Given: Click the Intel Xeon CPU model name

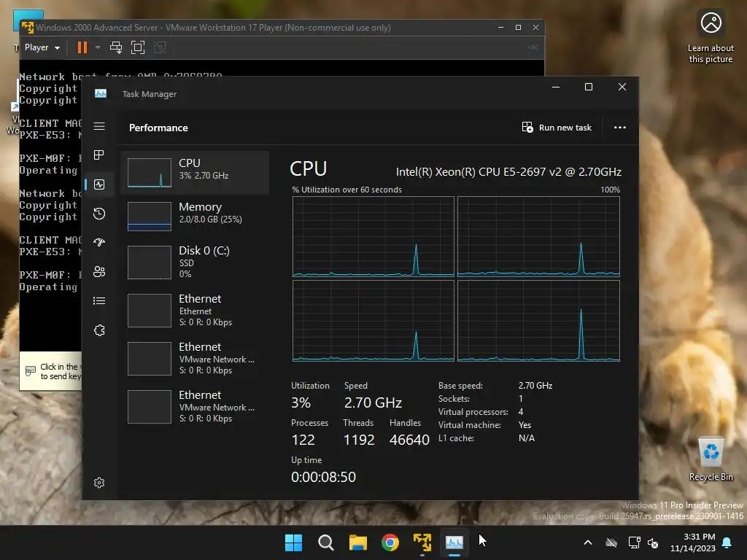Looking at the screenshot, I should tap(508, 172).
